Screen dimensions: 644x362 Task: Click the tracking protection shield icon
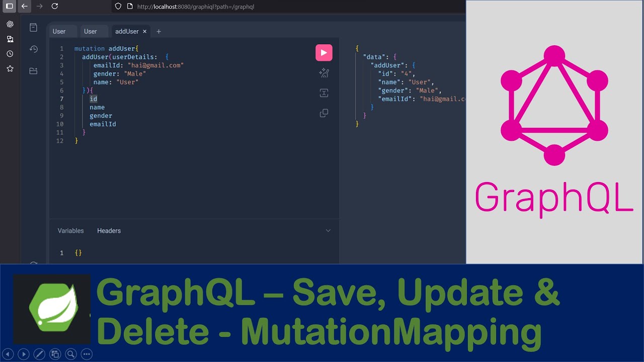click(x=118, y=7)
